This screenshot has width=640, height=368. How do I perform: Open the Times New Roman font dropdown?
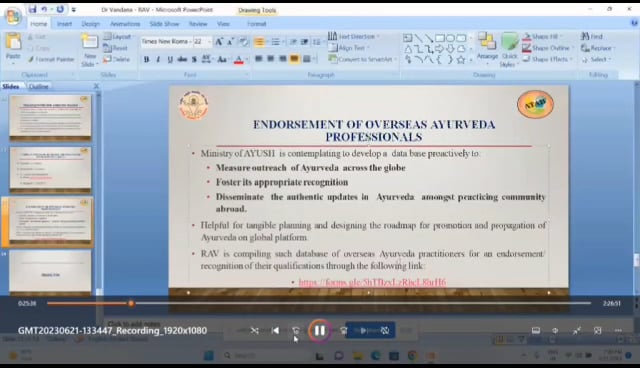pos(166,42)
